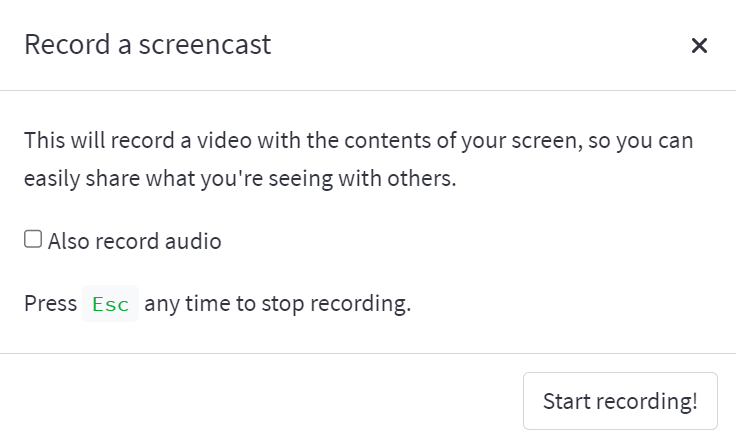Image resolution: width=736 pixels, height=441 pixels.
Task: Click the X icon in the dialog header
Action: pos(699,45)
